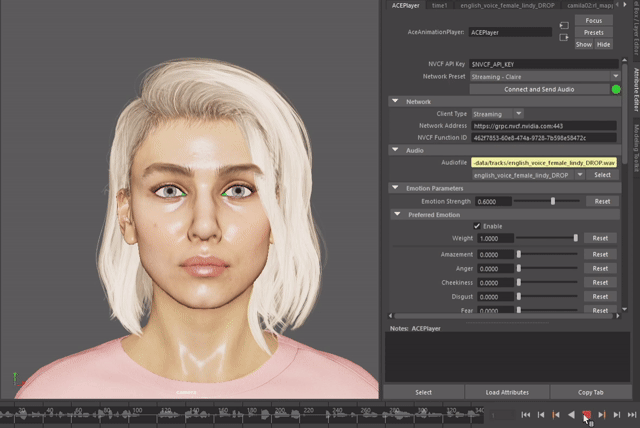This screenshot has width=640, height=428.
Task: Click Select next to audio track
Action: [602, 175]
